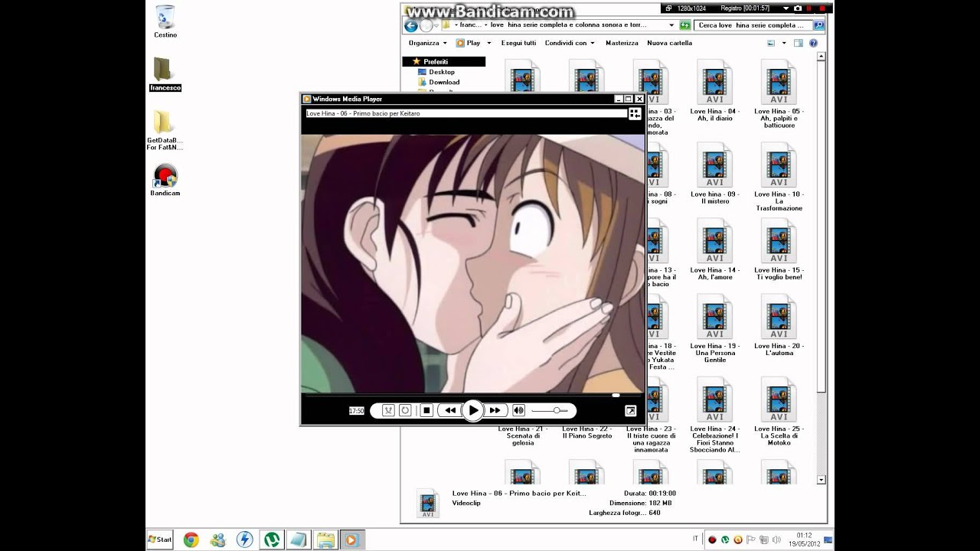Expand the view options dropdown arrow
The height and width of the screenshot is (551, 980).
click(x=784, y=43)
